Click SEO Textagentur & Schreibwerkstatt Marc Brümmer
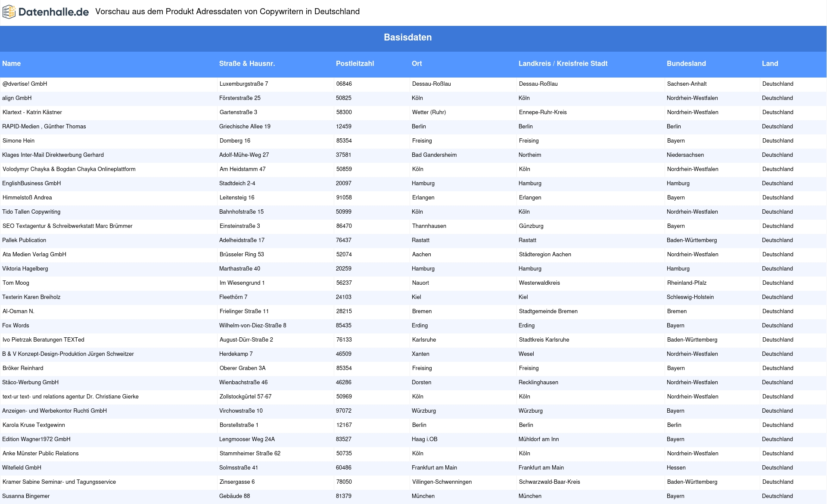The width and height of the screenshot is (827, 504). 68,226
